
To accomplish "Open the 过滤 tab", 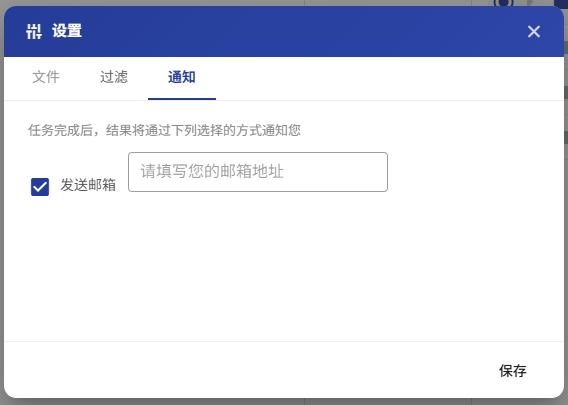I will (x=114, y=77).
